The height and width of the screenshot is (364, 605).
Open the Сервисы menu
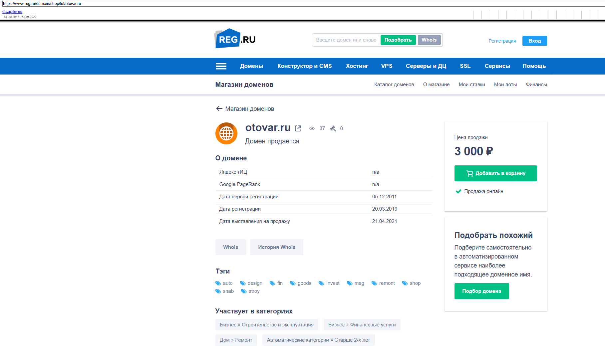tap(497, 66)
